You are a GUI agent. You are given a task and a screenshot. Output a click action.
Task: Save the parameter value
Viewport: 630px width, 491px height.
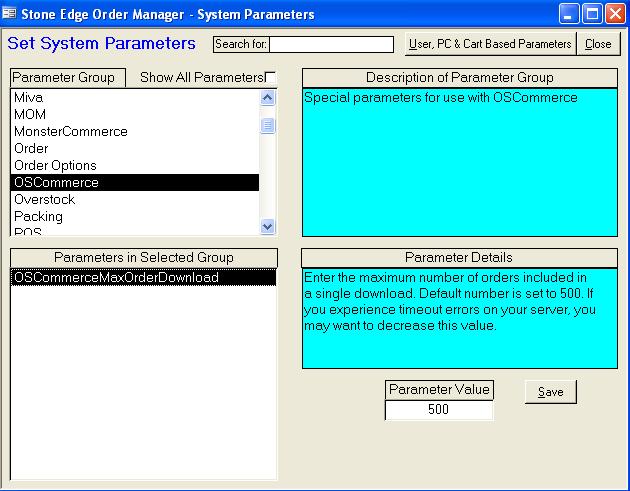click(x=550, y=392)
